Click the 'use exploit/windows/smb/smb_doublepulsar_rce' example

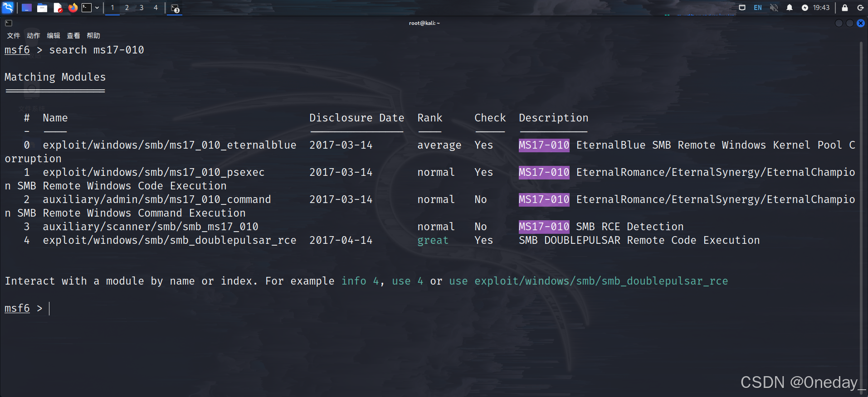point(589,281)
